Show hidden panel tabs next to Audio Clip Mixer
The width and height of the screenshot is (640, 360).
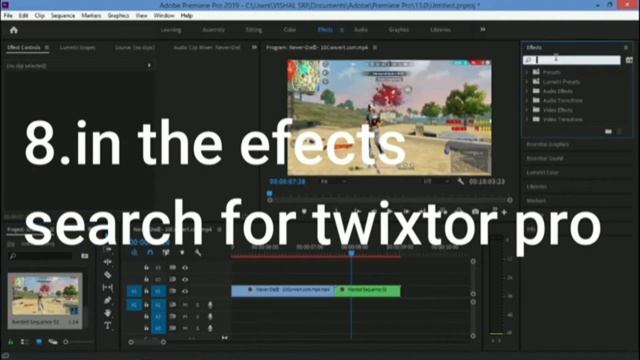point(254,47)
